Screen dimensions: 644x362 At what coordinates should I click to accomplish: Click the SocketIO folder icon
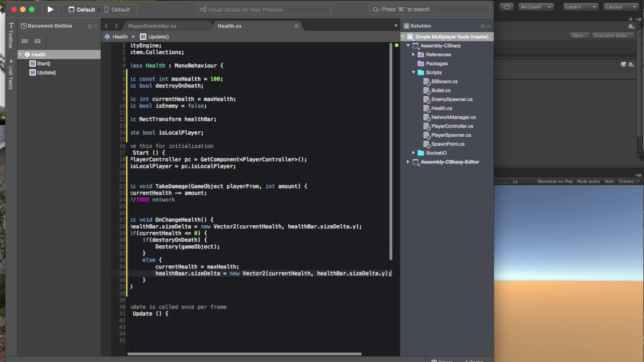(421, 153)
